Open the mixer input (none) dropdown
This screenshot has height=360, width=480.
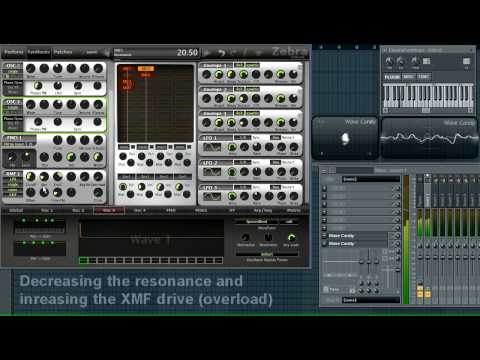tap(370, 179)
